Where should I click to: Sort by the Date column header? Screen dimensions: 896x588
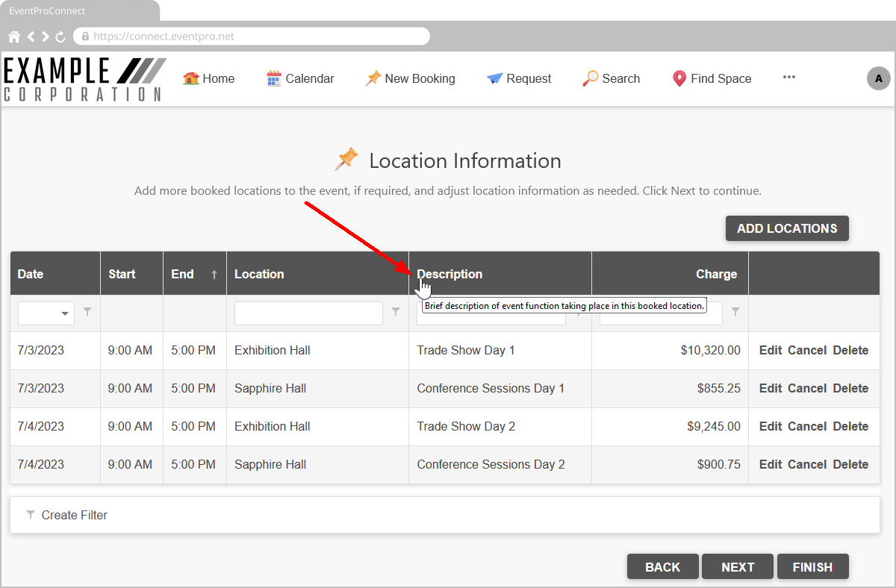click(55, 274)
